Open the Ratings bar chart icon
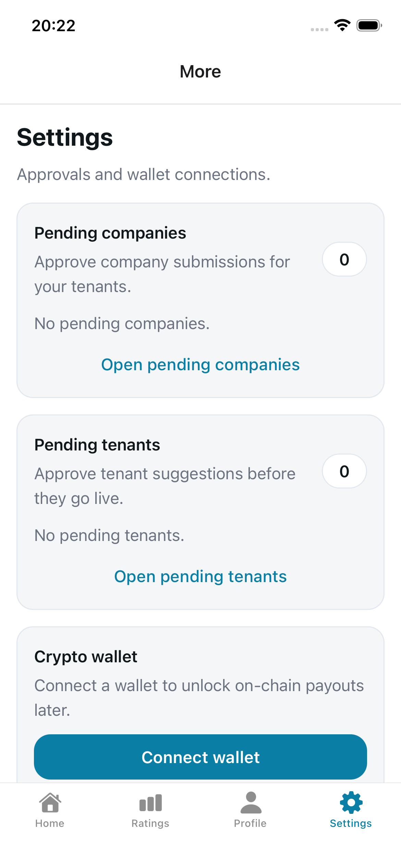The image size is (401, 868). click(150, 803)
